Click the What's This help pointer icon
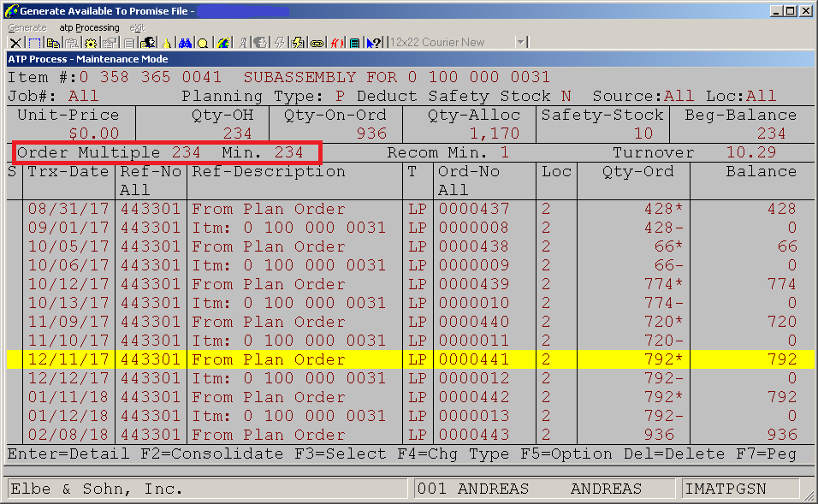Image resolution: width=818 pixels, height=504 pixels. point(374,44)
